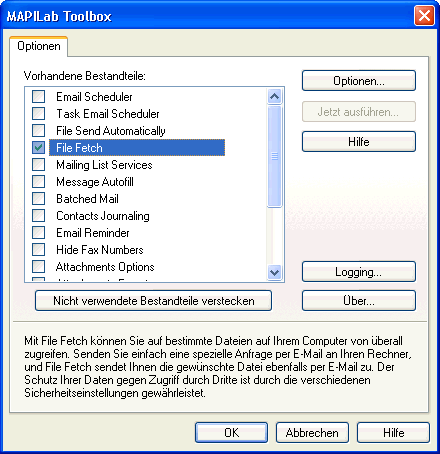Check the Batched Mail box

click(38, 199)
